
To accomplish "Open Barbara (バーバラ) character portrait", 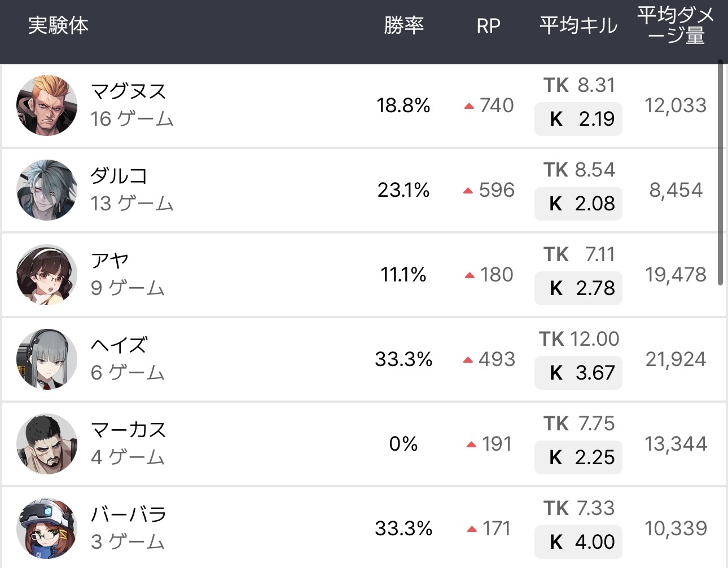I will 47,529.
